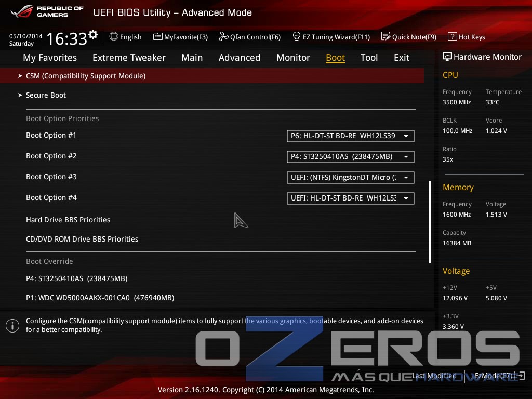Open Boot Option #4 dropdown
Viewport: 532px width, 399px height.
tap(351, 198)
